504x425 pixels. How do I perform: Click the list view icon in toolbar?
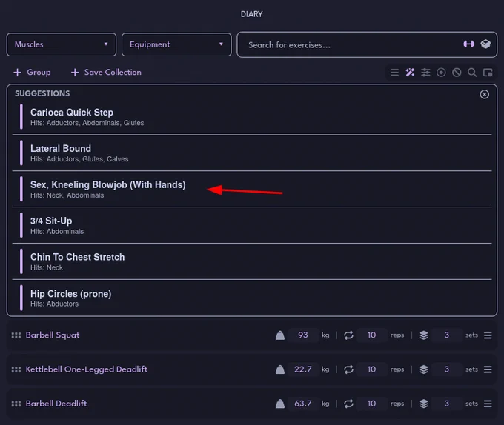pyautogui.click(x=394, y=73)
